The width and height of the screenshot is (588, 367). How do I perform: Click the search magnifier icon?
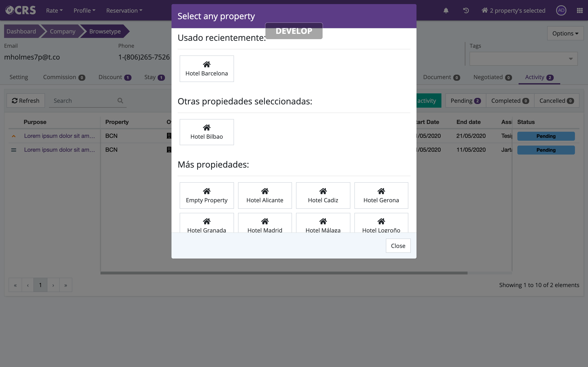pos(120,101)
